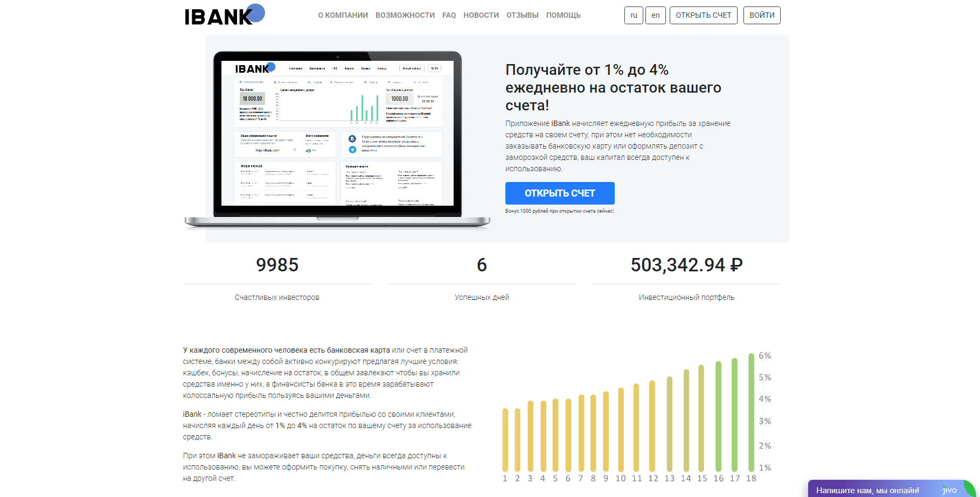
Task: Click the outlined ОТКРЫТЬ СЧЕТ header button
Action: [703, 15]
